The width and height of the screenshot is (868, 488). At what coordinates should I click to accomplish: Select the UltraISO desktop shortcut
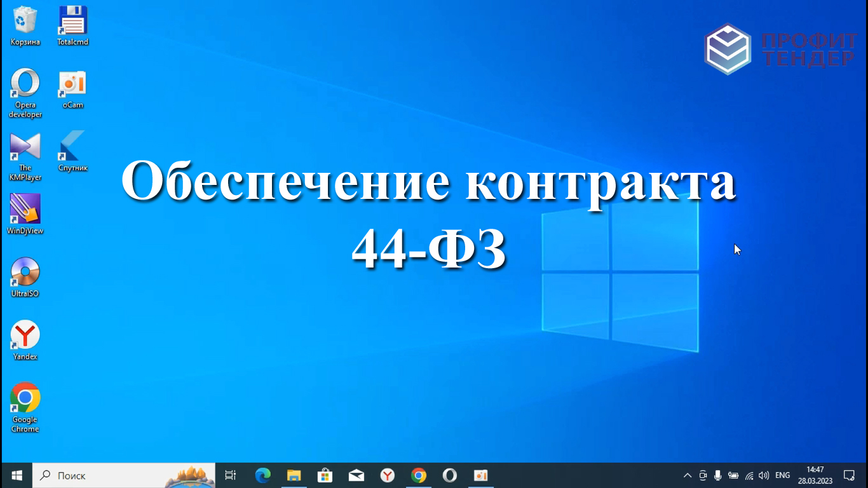click(x=25, y=278)
